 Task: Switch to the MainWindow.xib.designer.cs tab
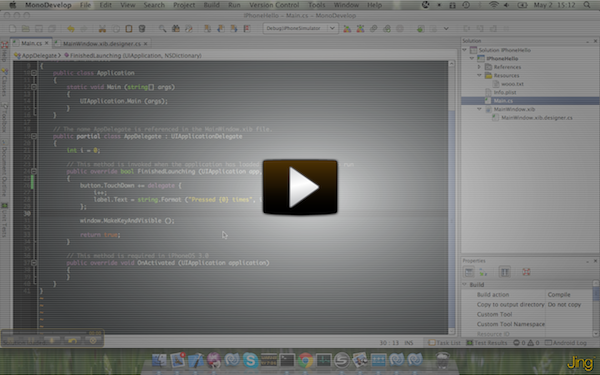pos(102,44)
